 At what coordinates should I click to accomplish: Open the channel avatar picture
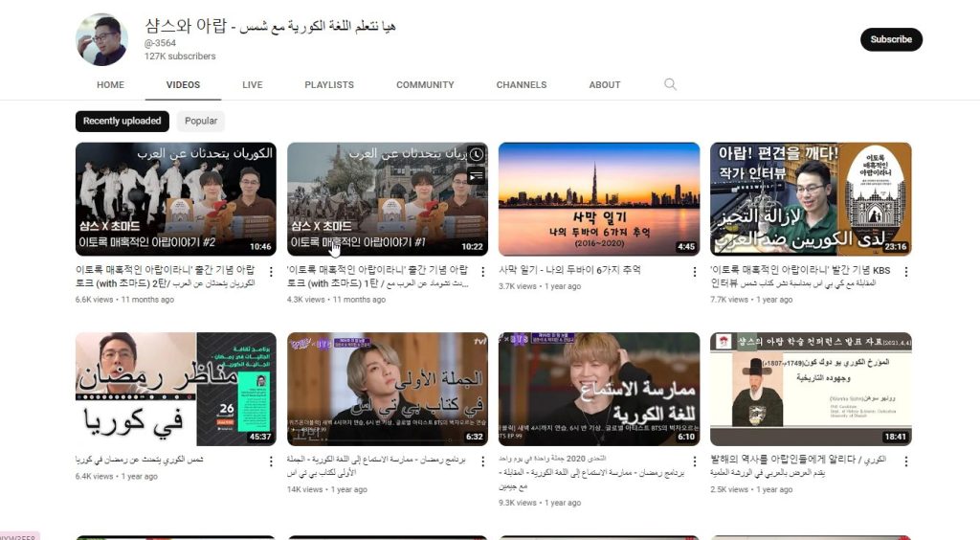(x=101, y=40)
